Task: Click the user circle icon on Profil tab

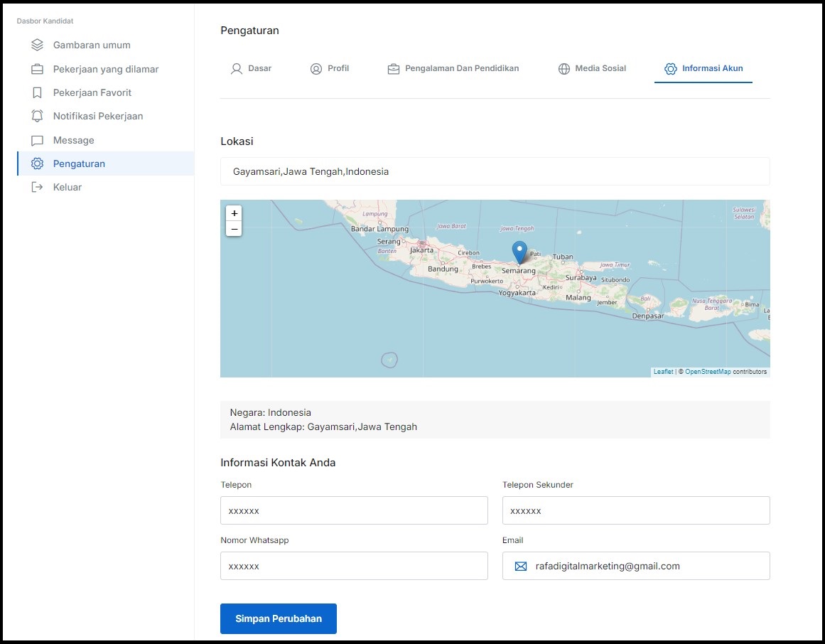Action: pos(316,69)
